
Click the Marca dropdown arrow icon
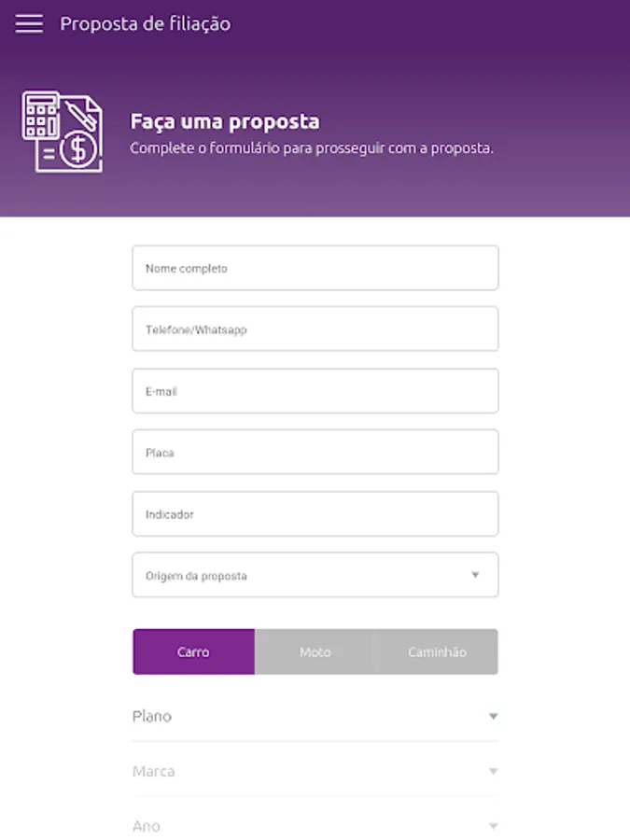[x=494, y=772]
